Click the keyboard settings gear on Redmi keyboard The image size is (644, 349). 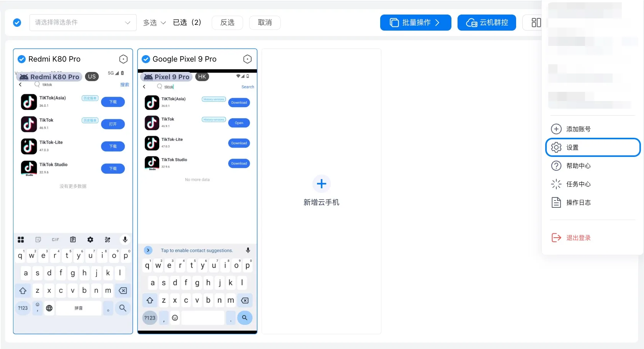[90, 240]
